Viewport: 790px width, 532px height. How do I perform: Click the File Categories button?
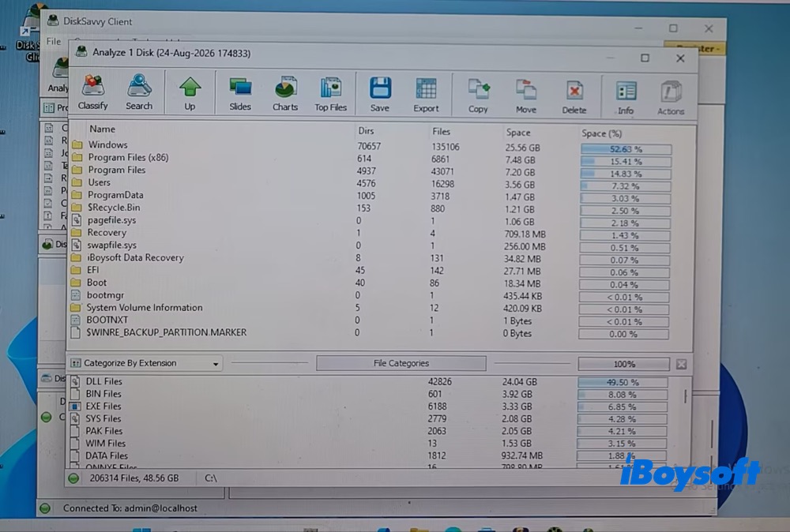pos(401,363)
